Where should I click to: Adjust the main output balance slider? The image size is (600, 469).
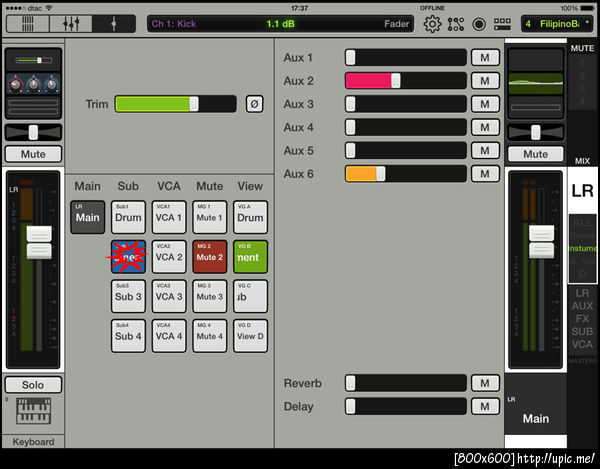pos(535,132)
